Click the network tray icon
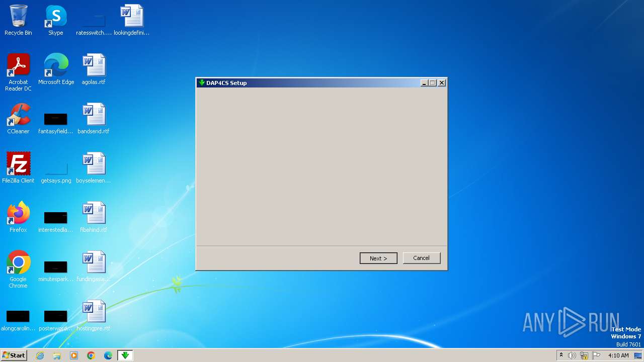This screenshot has height=362, width=644. click(584, 355)
